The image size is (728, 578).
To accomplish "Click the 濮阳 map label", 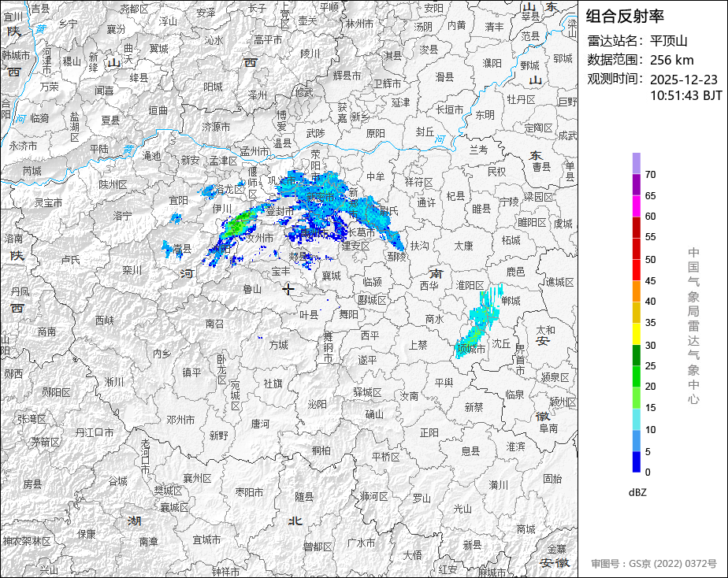I will point(492,63).
